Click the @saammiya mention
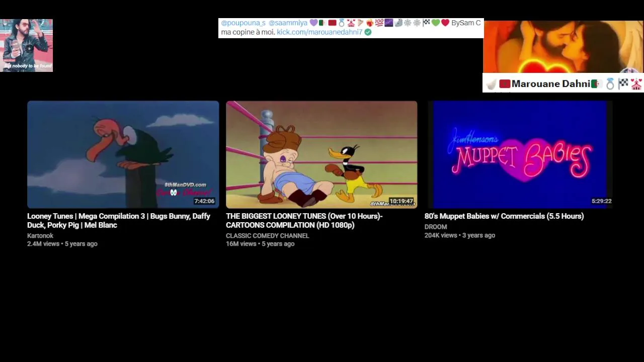The width and height of the screenshot is (644, 362). [288, 23]
